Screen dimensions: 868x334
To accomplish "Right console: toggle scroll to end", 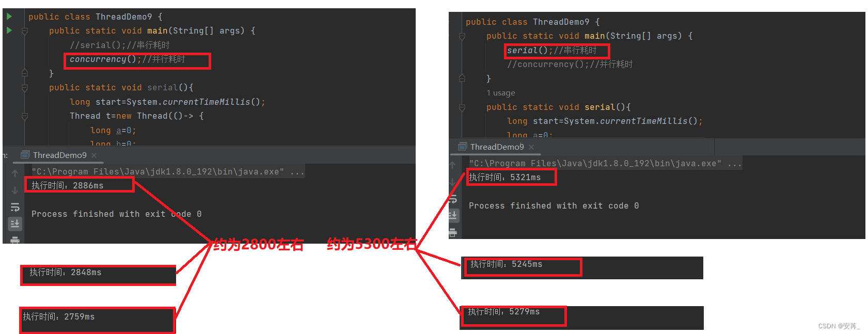I will (453, 215).
